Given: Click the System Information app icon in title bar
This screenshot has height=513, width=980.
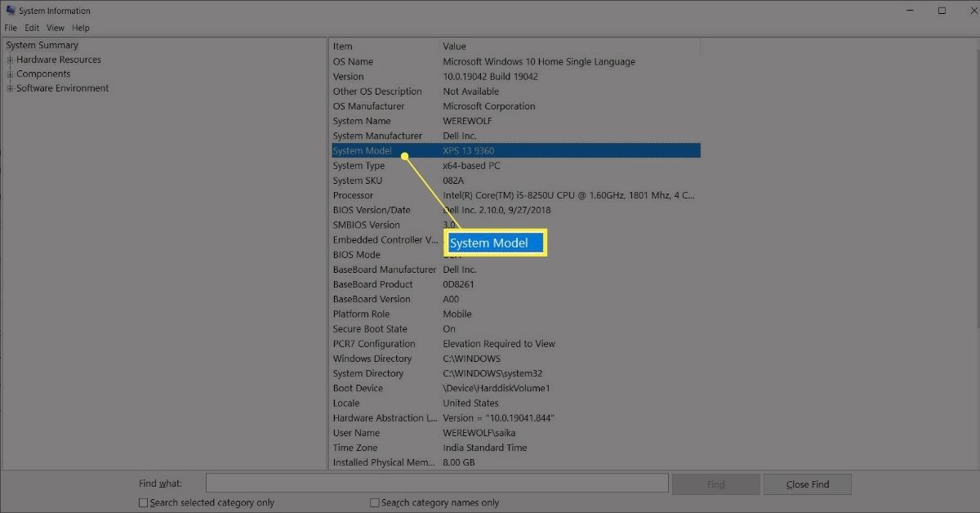Looking at the screenshot, I should coord(10,11).
